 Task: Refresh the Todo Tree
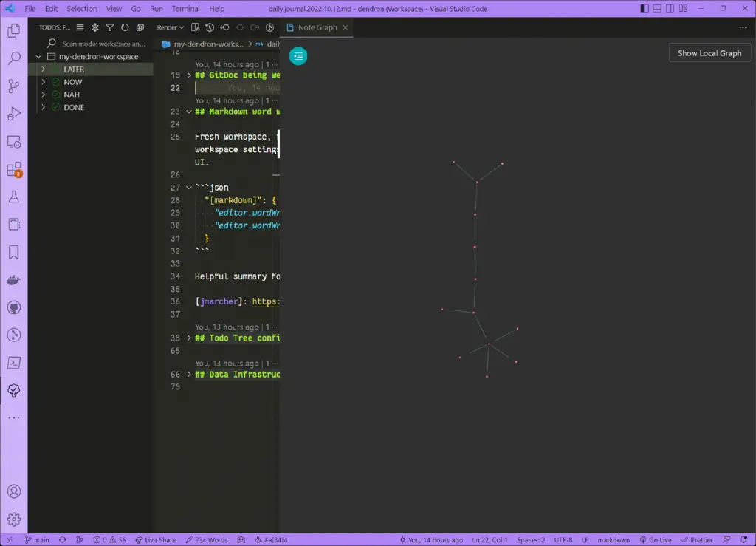tap(125, 27)
